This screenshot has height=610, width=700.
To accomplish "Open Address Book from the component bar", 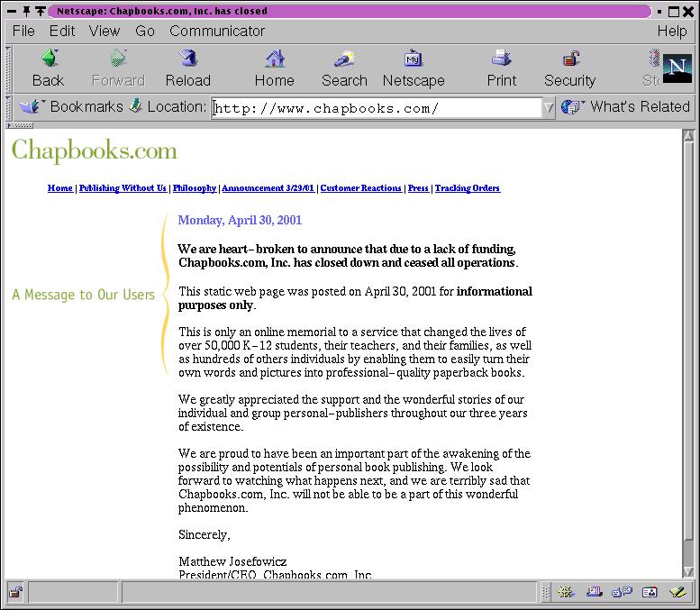I will pyautogui.click(x=650, y=593).
